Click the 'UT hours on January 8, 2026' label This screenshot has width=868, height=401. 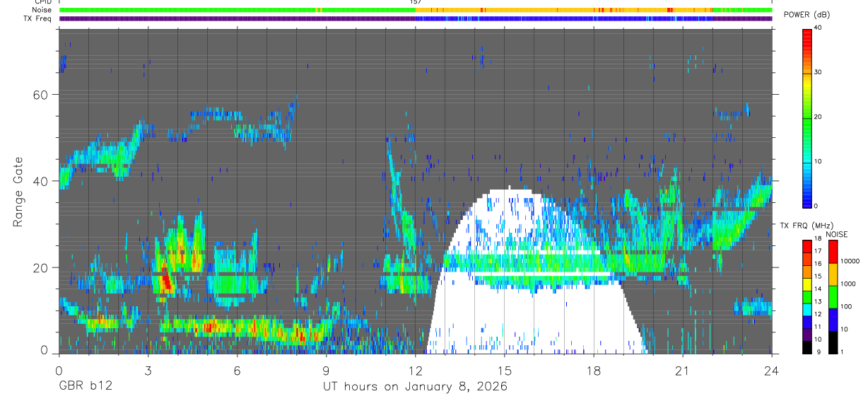(415, 387)
